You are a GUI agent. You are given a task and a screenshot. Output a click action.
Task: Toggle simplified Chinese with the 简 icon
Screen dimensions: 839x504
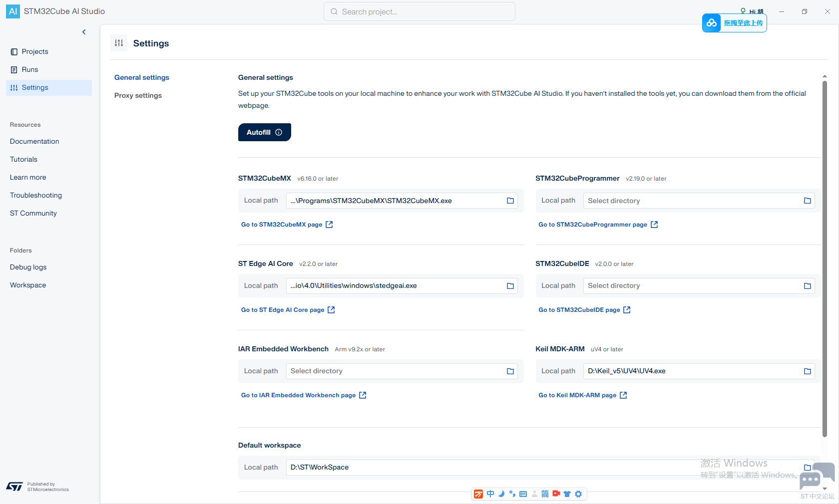click(545, 494)
